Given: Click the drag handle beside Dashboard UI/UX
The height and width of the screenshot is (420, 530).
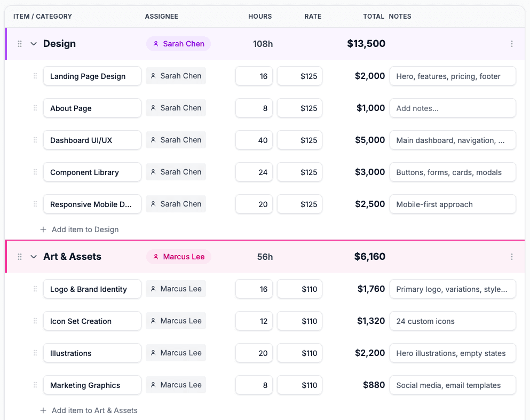Looking at the screenshot, I should pos(35,140).
